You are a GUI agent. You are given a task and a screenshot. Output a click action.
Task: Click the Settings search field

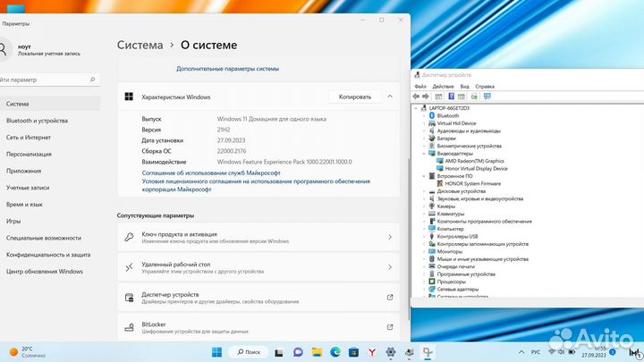click(x=49, y=80)
